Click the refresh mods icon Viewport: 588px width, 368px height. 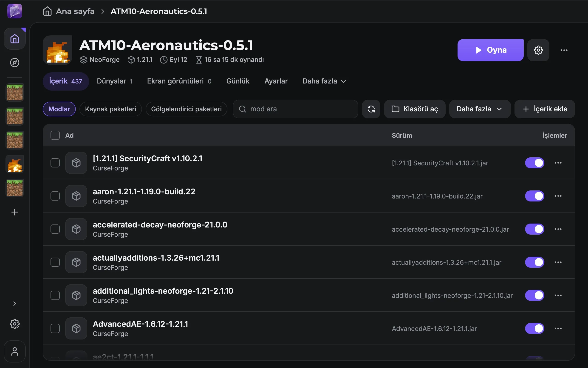click(x=371, y=109)
